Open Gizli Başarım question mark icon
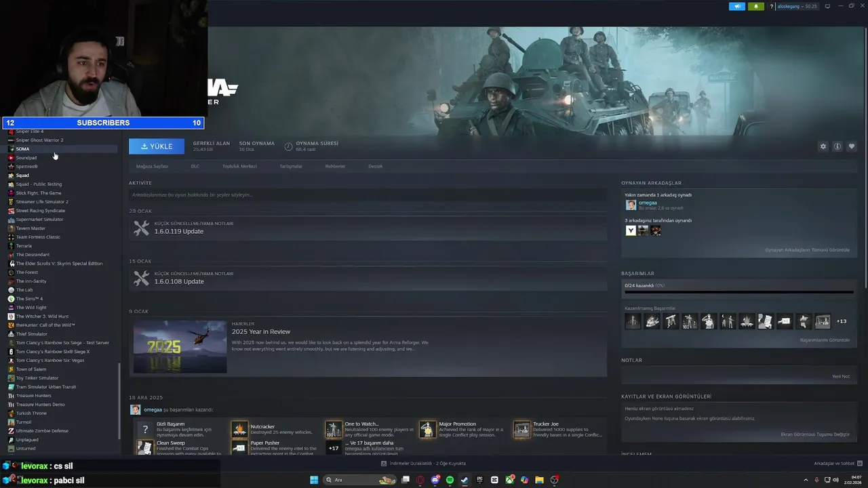This screenshot has width=868, height=488. click(145, 430)
